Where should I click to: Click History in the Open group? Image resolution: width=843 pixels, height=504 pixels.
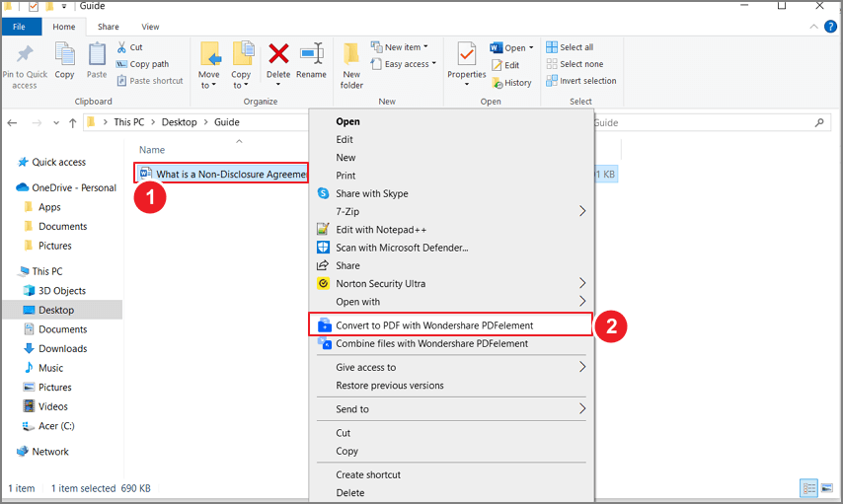pyautogui.click(x=511, y=83)
